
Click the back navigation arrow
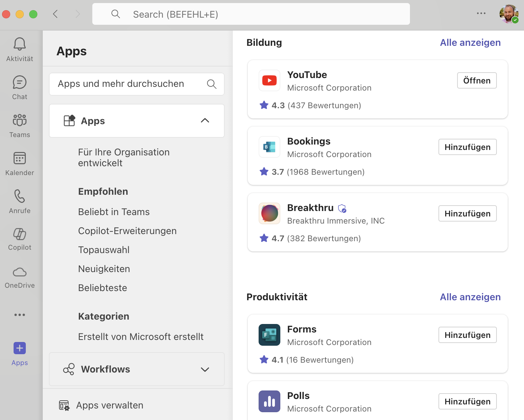[56, 14]
